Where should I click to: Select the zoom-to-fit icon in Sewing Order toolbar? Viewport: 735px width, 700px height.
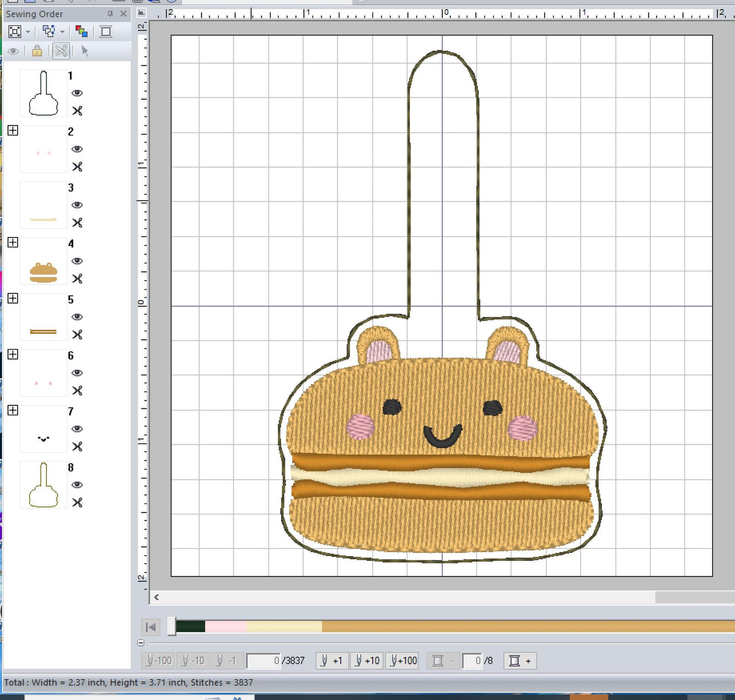(14, 31)
